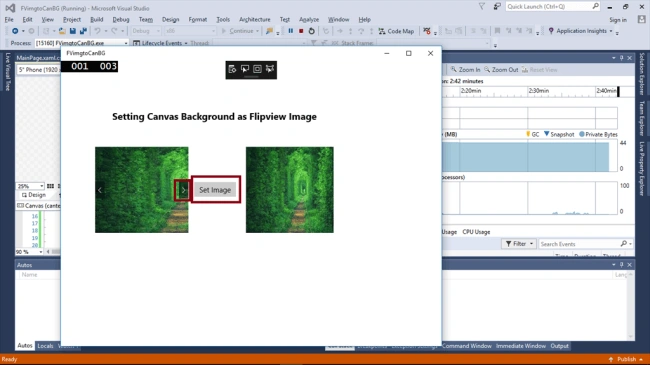Click the Application Insights icon

[x=551, y=31]
